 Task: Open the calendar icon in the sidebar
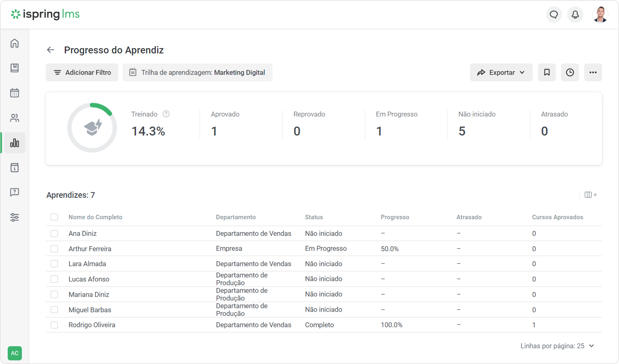(x=15, y=93)
